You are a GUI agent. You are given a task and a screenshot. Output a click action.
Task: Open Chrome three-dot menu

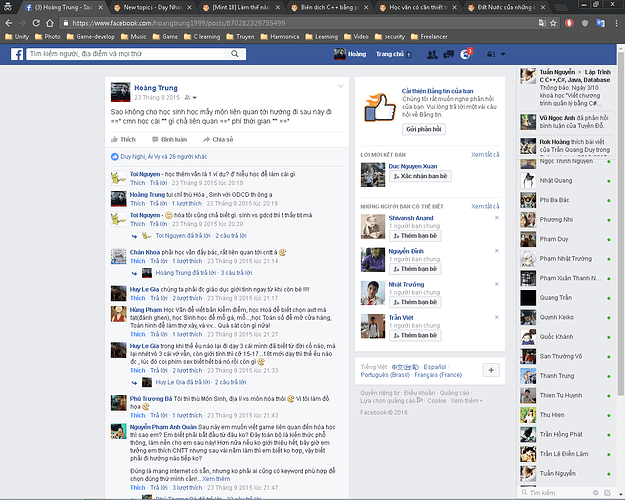click(616, 23)
